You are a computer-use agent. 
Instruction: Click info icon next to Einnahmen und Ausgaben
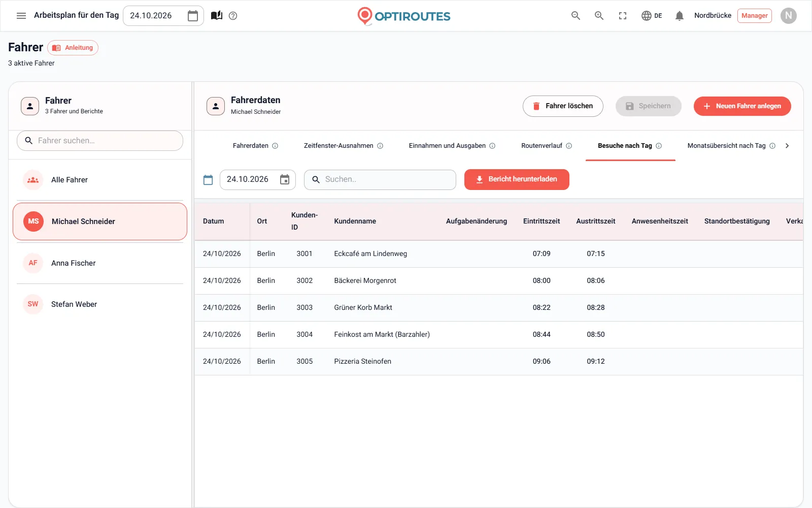click(492, 146)
